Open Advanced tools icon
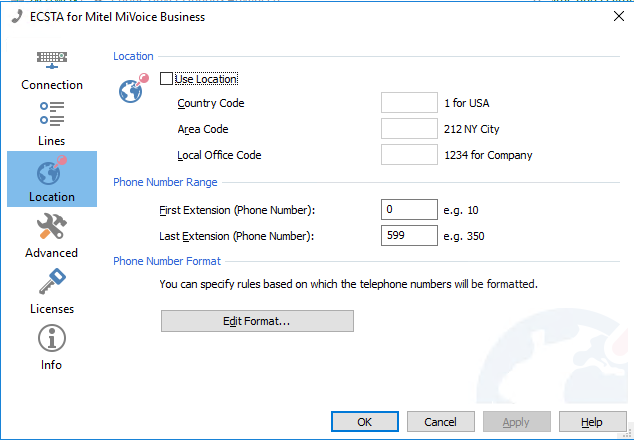This screenshot has width=634, height=440. point(52,226)
